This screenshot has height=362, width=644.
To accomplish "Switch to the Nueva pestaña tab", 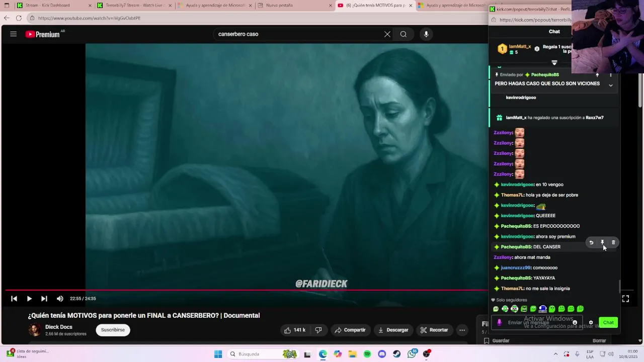I will coord(294,6).
